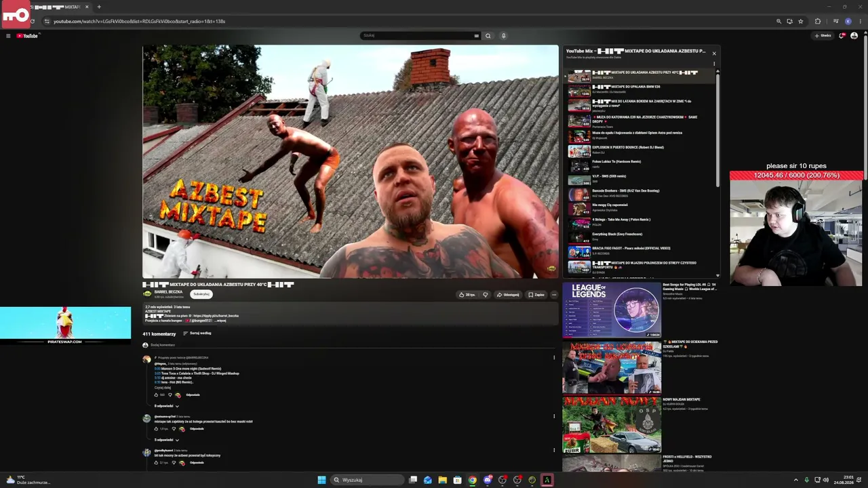
Task: Open the on-screen keyboard icon in search box
Action: pos(477,36)
